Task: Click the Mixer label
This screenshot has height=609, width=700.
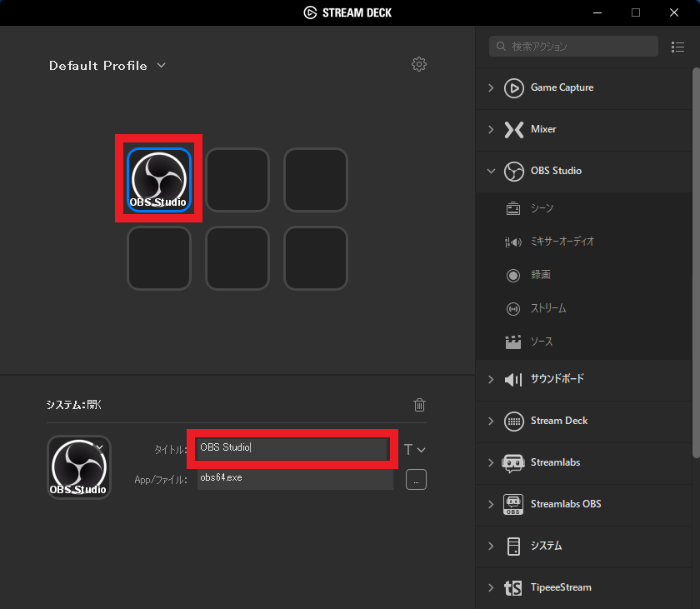Action: click(x=543, y=129)
